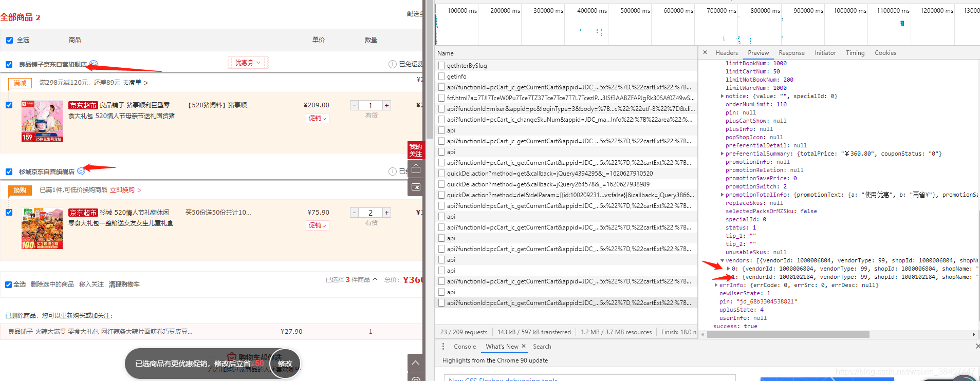Open the 良品铺子 猪事顺利 product thumbnail
Image resolution: width=980 pixels, height=381 pixels.
(x=42, y=121)
